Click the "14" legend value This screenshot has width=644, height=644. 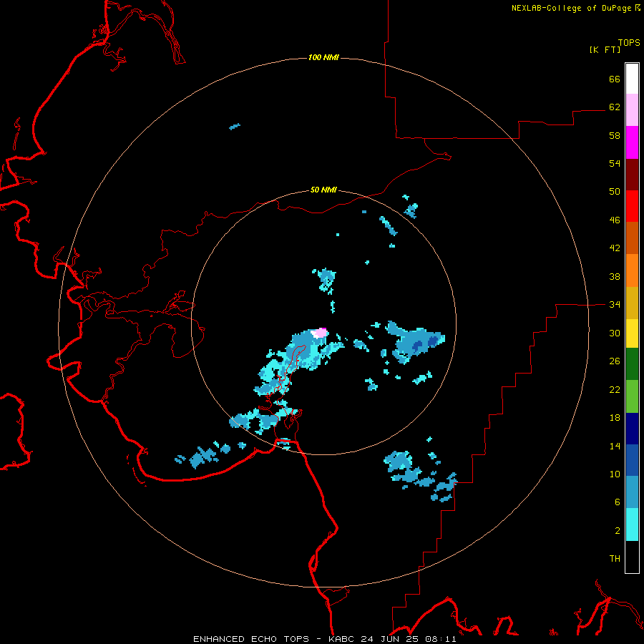click(615, 446)
